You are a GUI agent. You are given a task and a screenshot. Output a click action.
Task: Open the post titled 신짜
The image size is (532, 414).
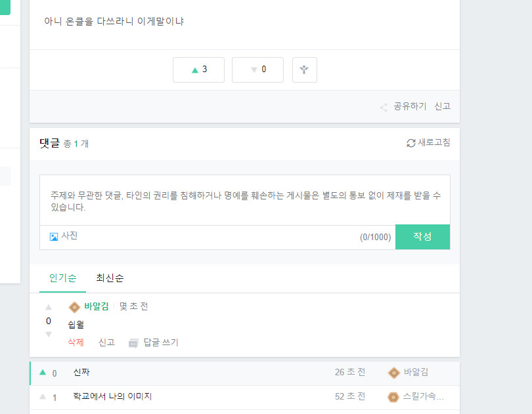[81, 372]
